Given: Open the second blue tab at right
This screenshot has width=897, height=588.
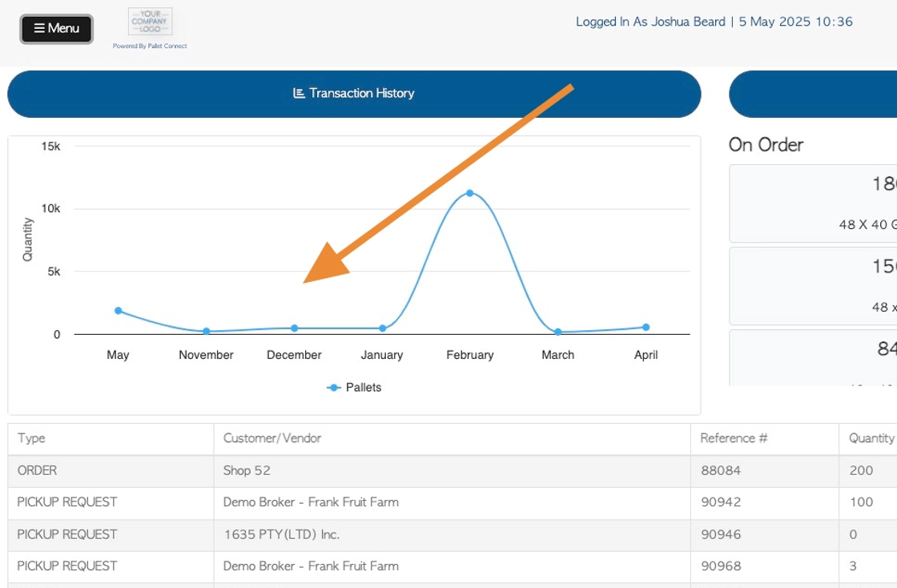Looking at the screenshot, I should (x=813, y=94).
